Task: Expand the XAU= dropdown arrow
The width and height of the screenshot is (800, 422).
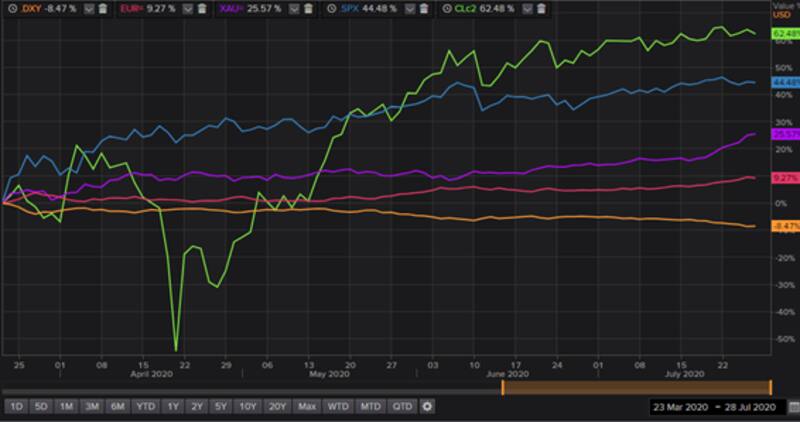Action: coord(297,8)
